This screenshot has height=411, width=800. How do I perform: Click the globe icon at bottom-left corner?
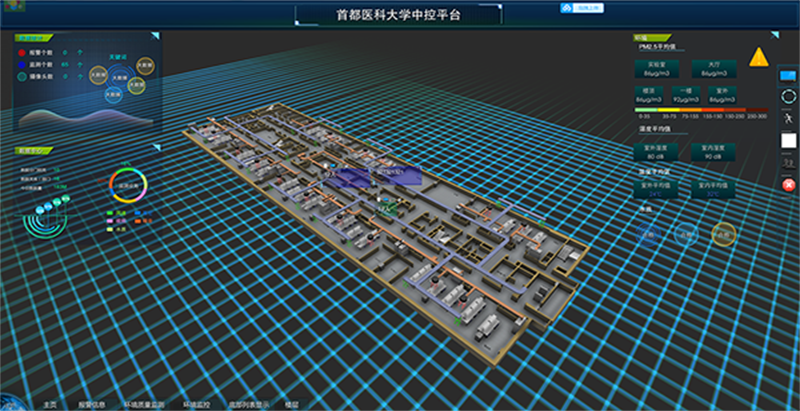11,403
